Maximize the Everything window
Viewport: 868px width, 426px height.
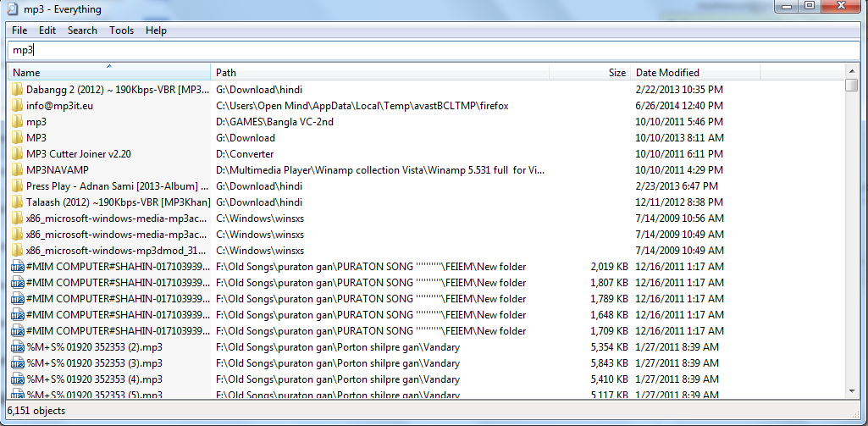pyautogui.click(x=810, y=5)
